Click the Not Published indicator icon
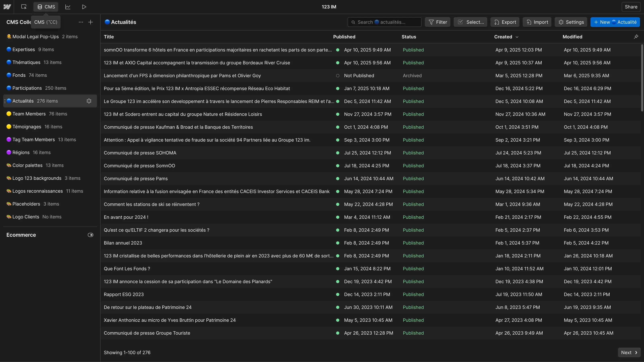The image size is (644, 362). (x=337, y=75)
